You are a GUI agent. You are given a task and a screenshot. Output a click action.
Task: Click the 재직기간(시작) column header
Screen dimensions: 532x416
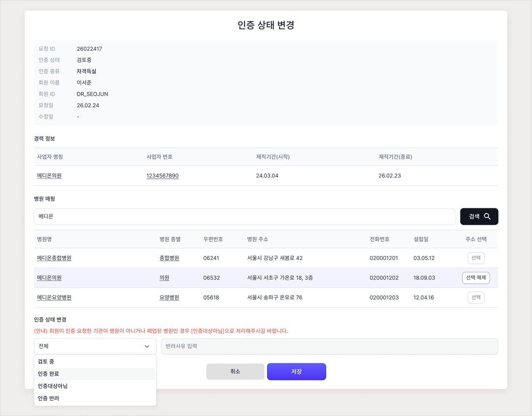(273, 156)
